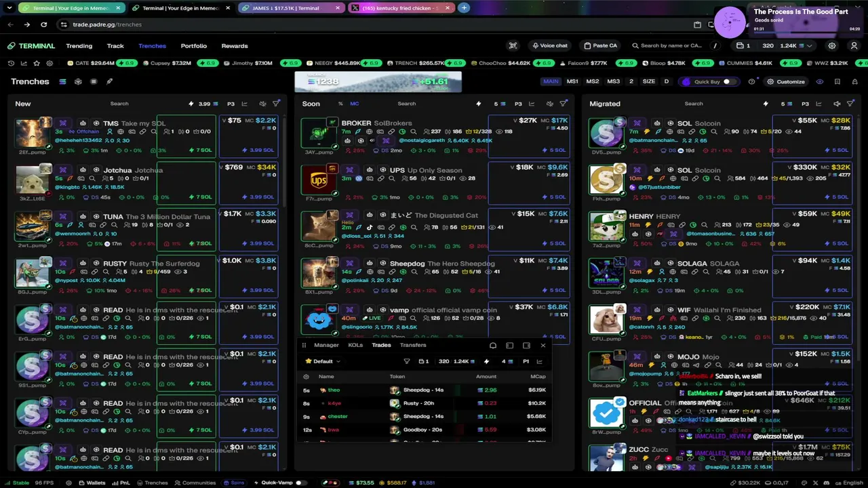Select the MAIN preset
The height and width of the screenshot is (488, 868).
click(551, 82)
